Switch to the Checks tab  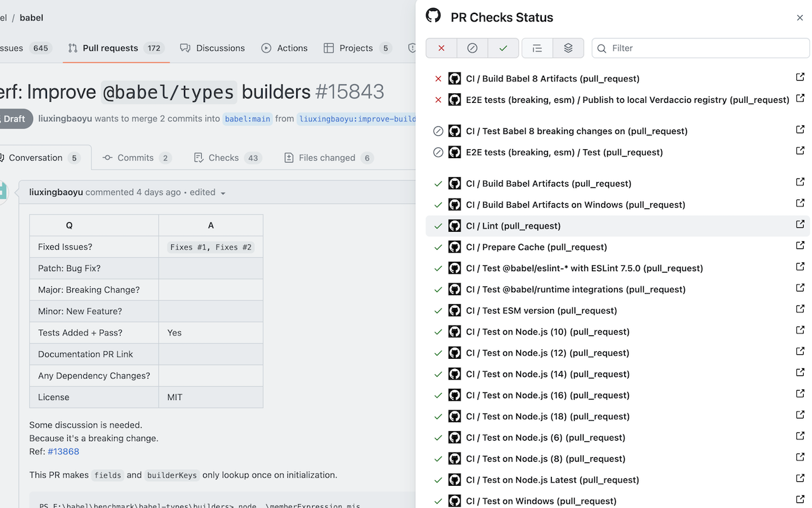click(227, 157)
